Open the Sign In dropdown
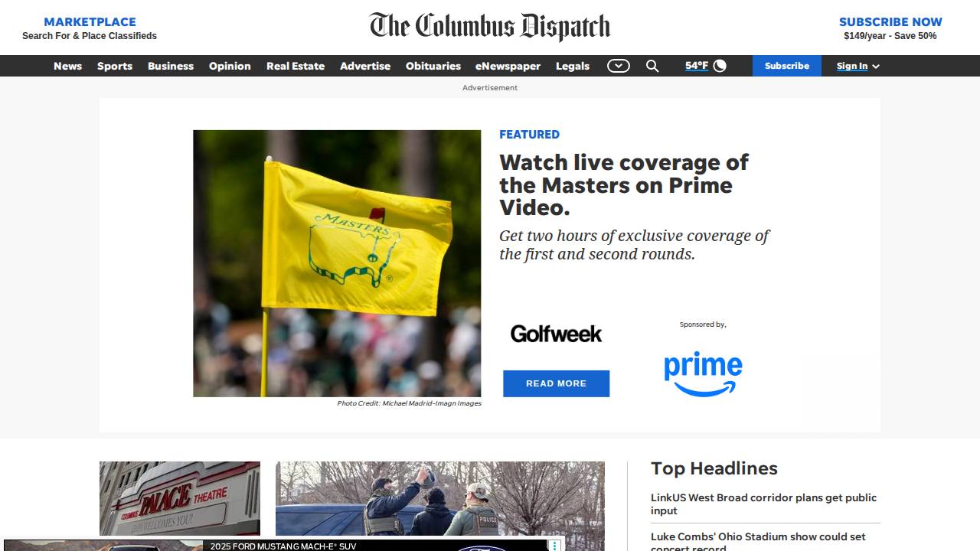 point(857,66)
